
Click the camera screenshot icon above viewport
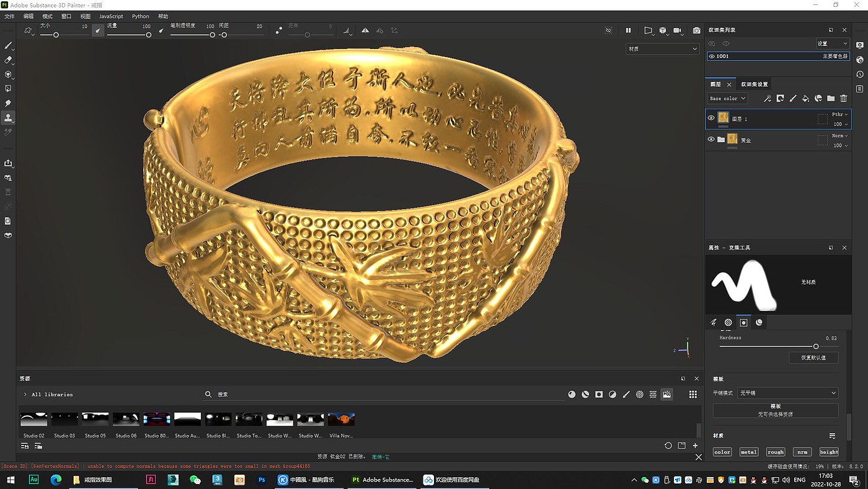point(696,30)
